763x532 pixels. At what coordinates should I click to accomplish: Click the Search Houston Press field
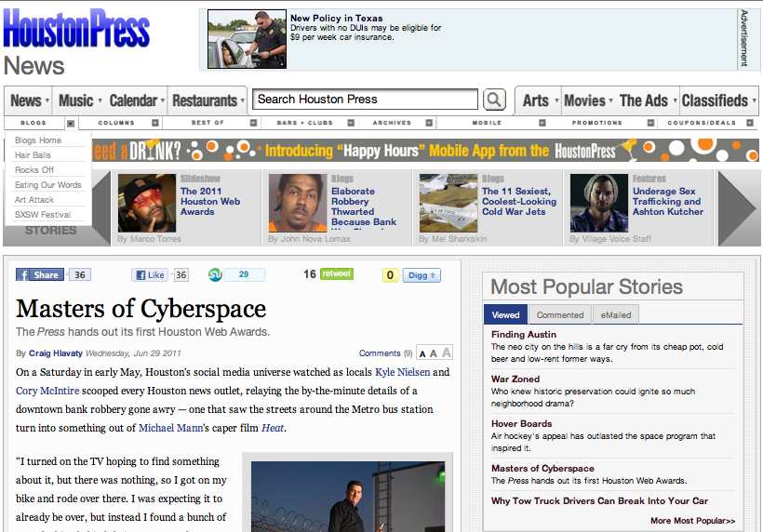point(365,100)
